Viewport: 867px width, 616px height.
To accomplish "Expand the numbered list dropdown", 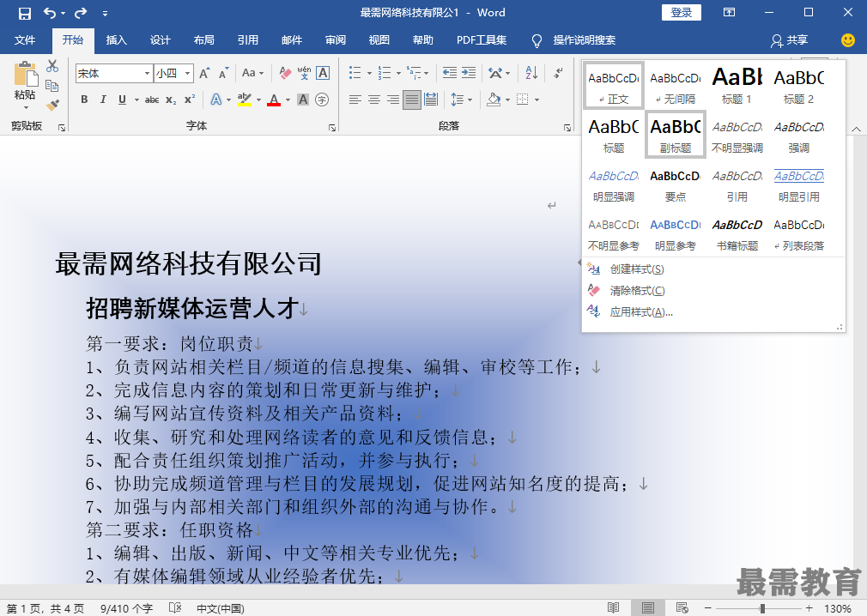I will point(398,73).
